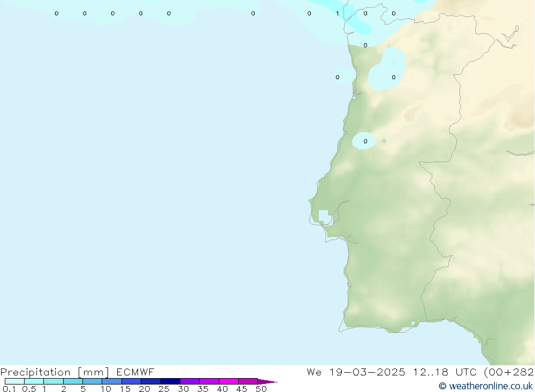Click the 'ECMWF' model label
This screenshot has height=392, width=535.
(x=135, y=372)
